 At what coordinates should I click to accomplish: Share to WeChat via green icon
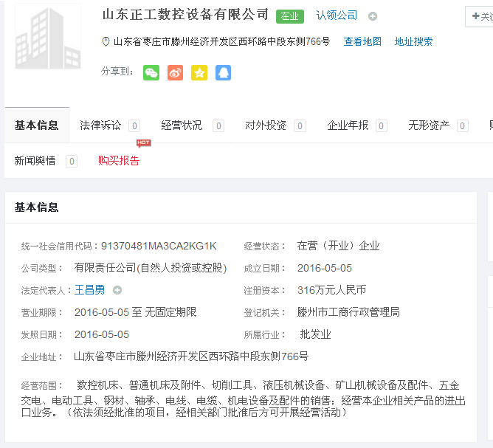click(151, 72)
